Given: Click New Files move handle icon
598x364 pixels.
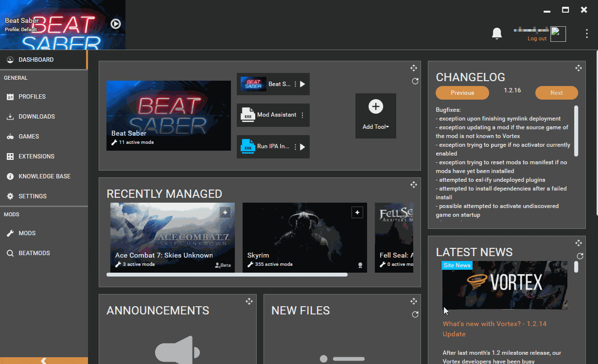Looking at the screenshot, I should 414,301.
